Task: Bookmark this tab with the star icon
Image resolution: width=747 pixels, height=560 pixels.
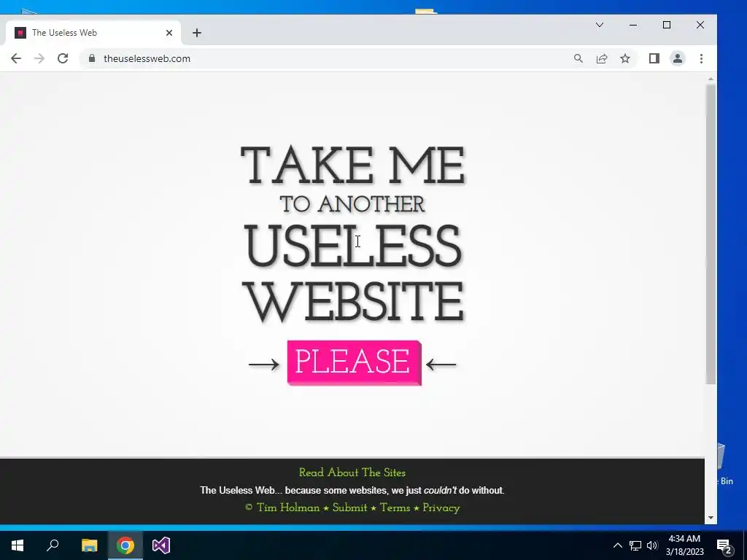Action: (625, 58)
